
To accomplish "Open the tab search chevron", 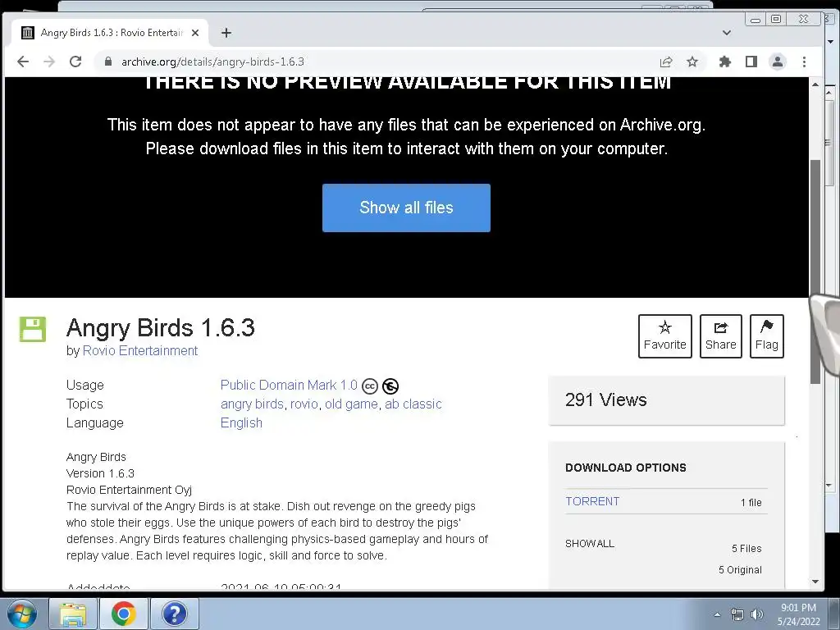I will pyautogui.click(x=727, y=33).
